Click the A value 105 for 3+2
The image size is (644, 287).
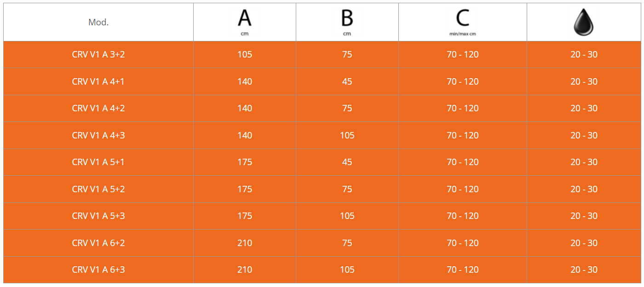(245, 54)
